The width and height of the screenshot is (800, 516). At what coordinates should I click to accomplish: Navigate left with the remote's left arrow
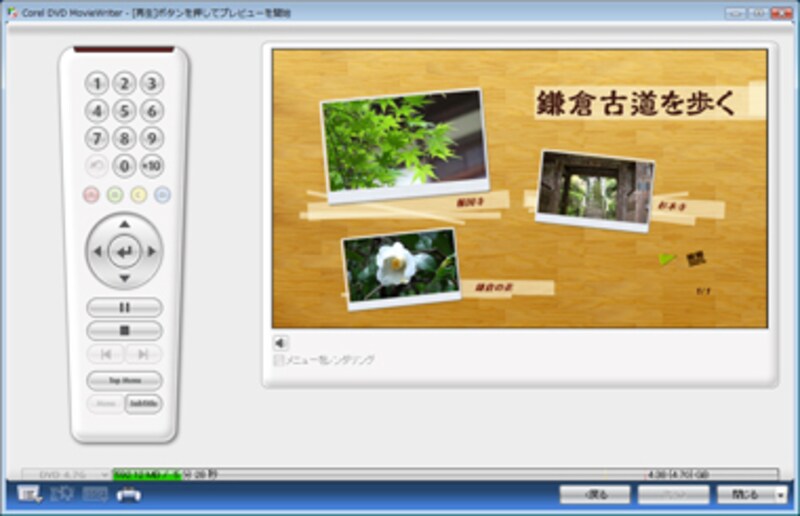pyautogui.click(x=97, y=251)
